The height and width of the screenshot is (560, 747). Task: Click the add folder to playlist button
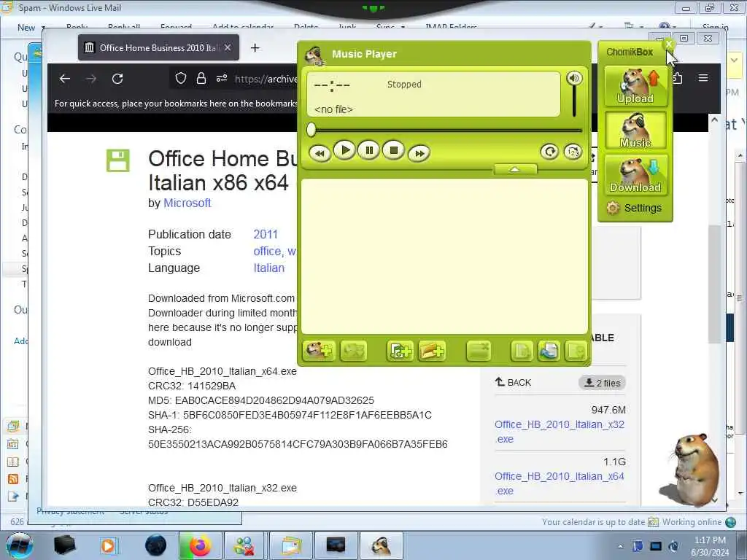432,351
